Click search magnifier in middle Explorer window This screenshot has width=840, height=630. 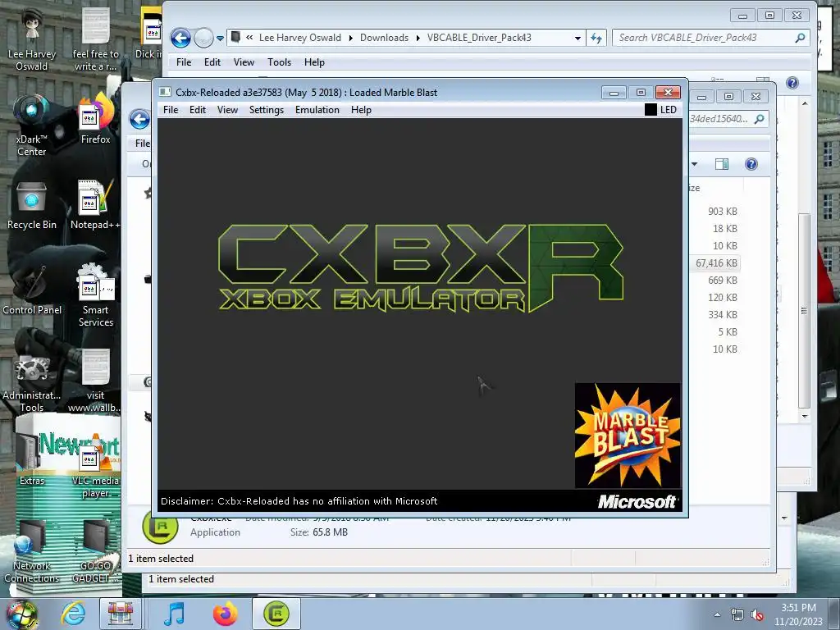759,119
